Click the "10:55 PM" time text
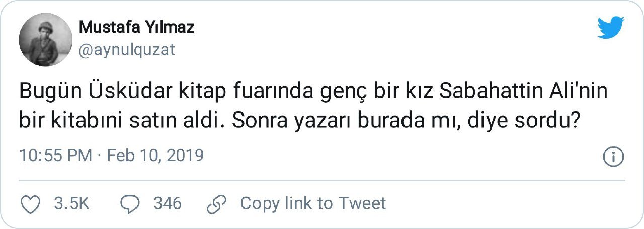This screenshot has width=644, height=229. (55, 155)
